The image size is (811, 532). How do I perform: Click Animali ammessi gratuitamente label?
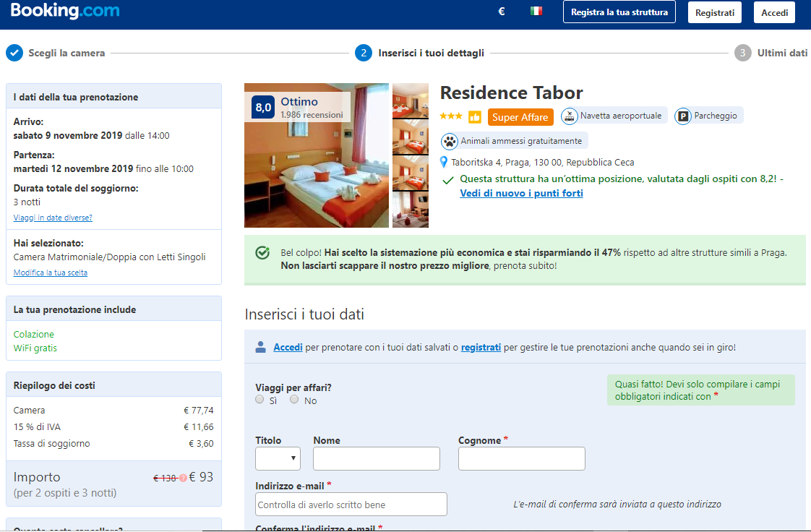(x=521, y=141)
